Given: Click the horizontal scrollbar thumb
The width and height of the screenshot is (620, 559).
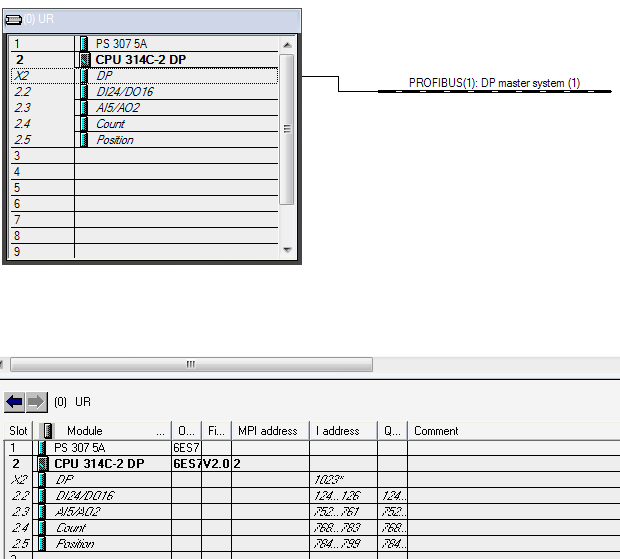Looking at the screenshot, I should pos(191,364).
